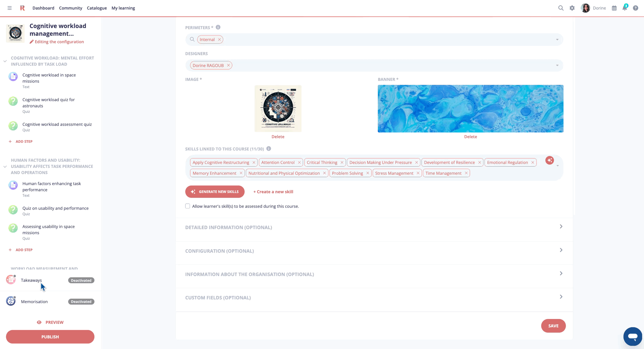Screen dimensions: 644x349
Task: Enable learner skill assessment checkbox
Action: pos(188,206)
